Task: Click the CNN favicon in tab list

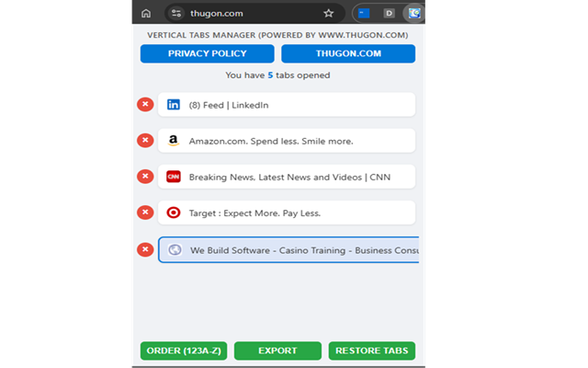Action: pos(174,177)
